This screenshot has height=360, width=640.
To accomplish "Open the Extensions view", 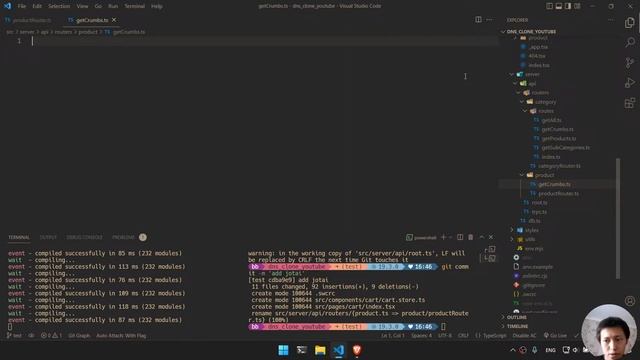I will (x=630, y=102).
